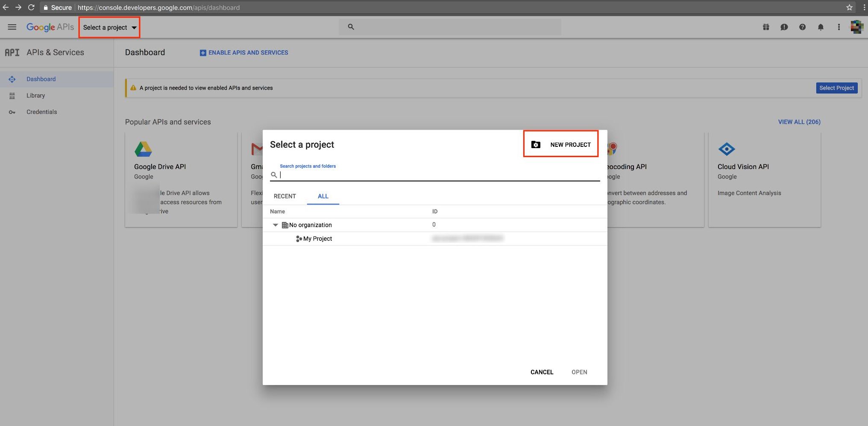This screenshot has width=868, height=426.
Task: Click the search icon in top bar
Action: coord(351,27)
